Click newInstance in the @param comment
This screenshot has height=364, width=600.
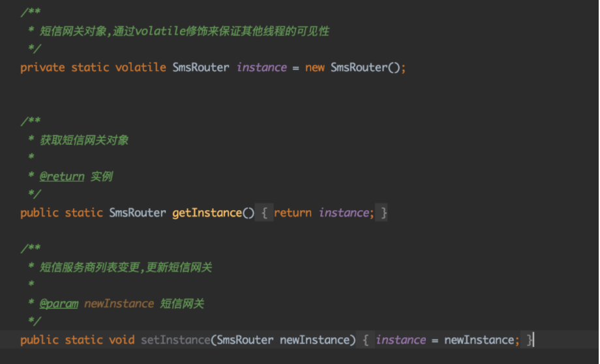click(x=119, y=303)
